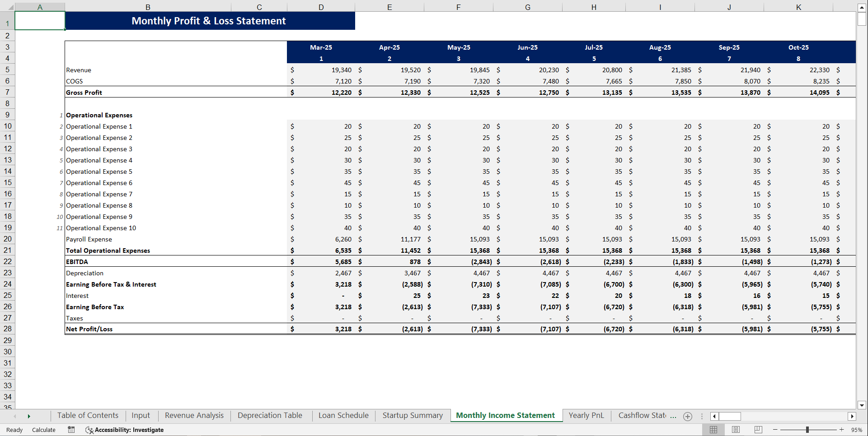This screenshot has width=868, height=436.
Task: Click the next sheet navigation arrow
Action: (x=29, y=416)
